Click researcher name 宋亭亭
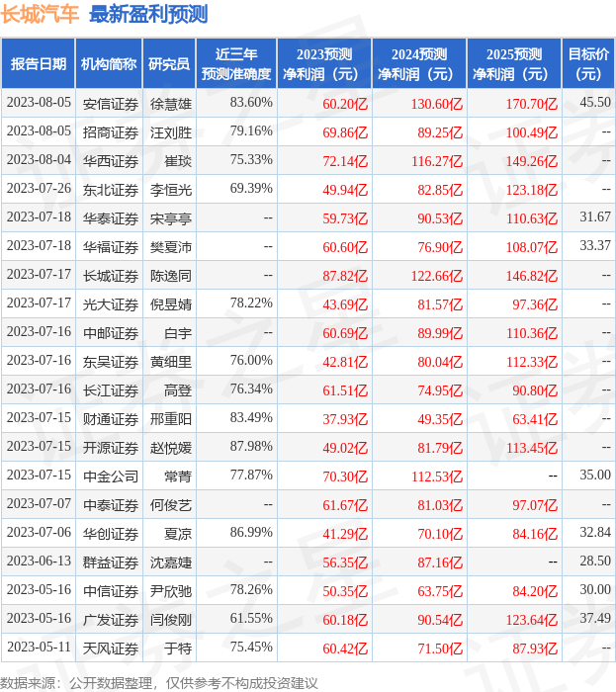Screen dimensions: 616x692 [x=171, y=218]
